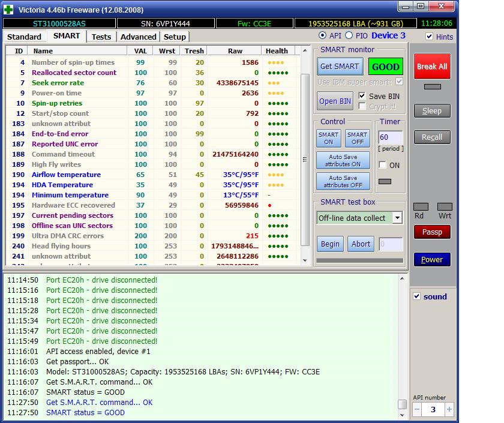This screenshot has width=504, height=423.
Task: Select the HDA Temperature row
Action: point(153,185)
